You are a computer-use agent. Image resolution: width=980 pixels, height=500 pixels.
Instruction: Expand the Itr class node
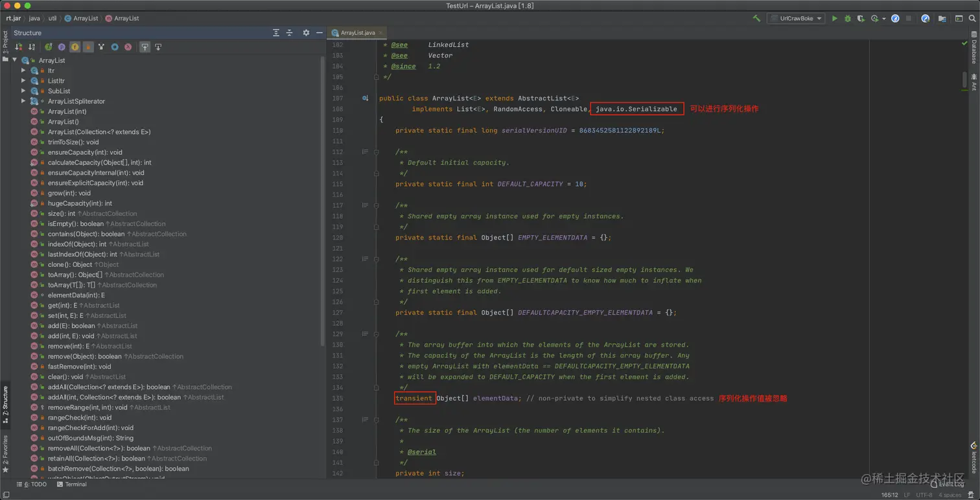23,71
